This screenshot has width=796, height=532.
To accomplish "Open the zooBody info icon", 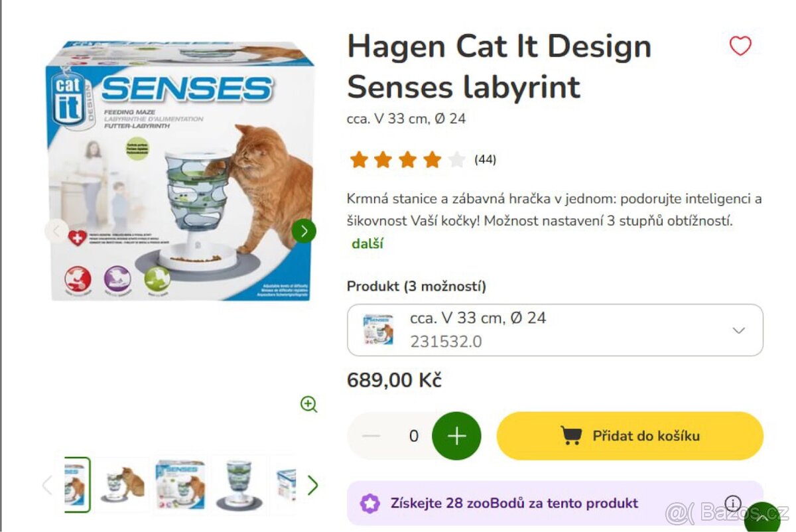I will [x=732, y=503].
